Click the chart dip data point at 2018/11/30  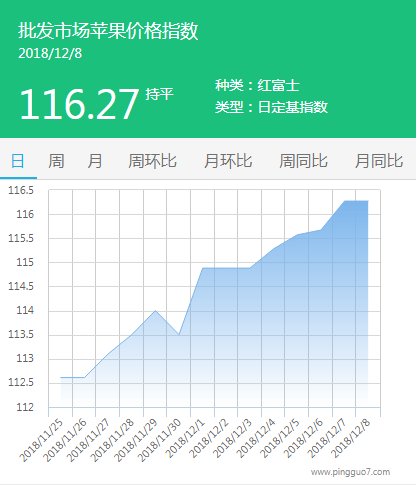[x=179, y=334]
